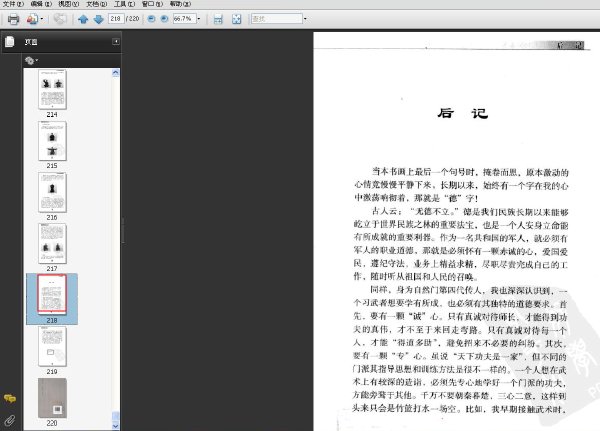This screenshot has width=600, height=431.
Task: Click the Print icon in toolbar
Action: [x=13, y=19]
